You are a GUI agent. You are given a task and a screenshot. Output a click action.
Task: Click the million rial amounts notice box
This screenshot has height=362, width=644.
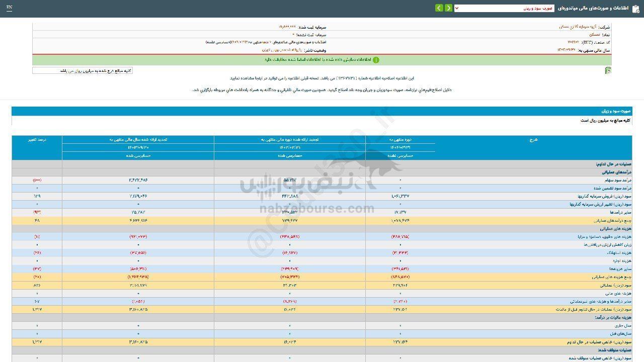coord(83,71)
